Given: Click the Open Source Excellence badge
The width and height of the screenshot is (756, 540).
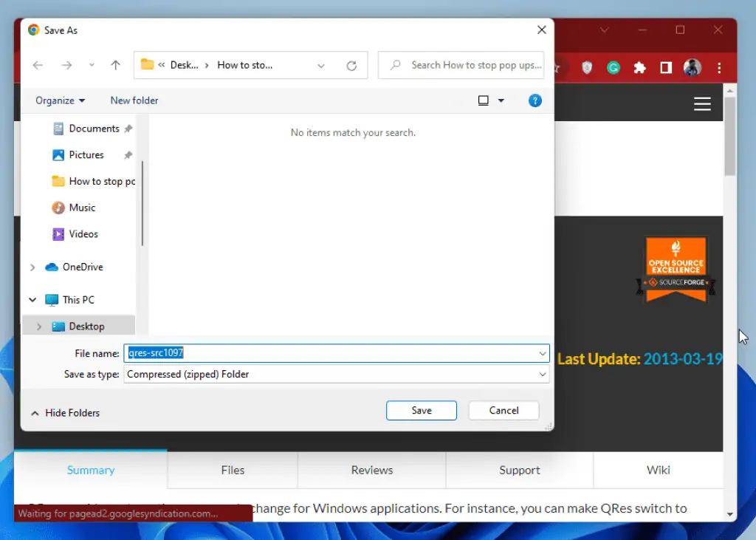Looking at the screenshot, I should coord(676,268).
